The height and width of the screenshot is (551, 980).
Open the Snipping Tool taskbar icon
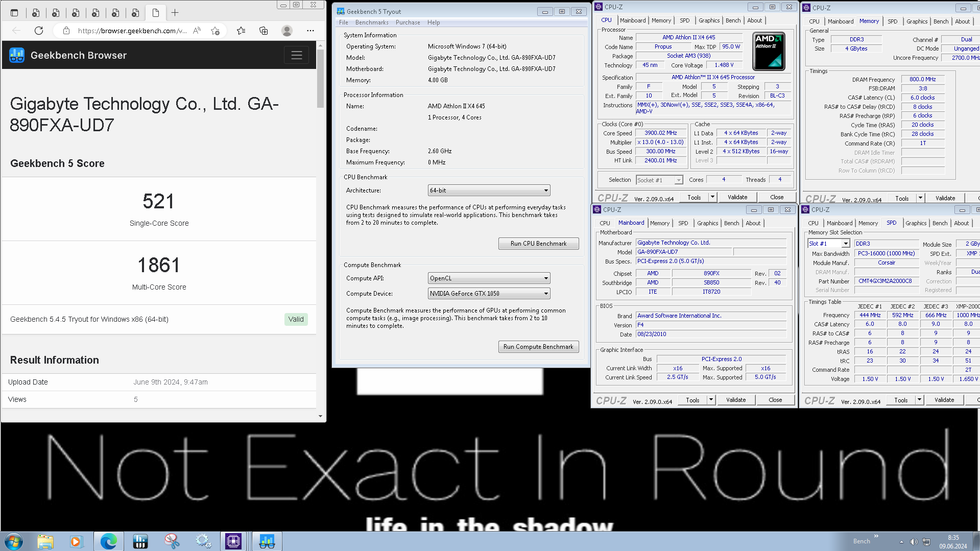coord(172,541)
